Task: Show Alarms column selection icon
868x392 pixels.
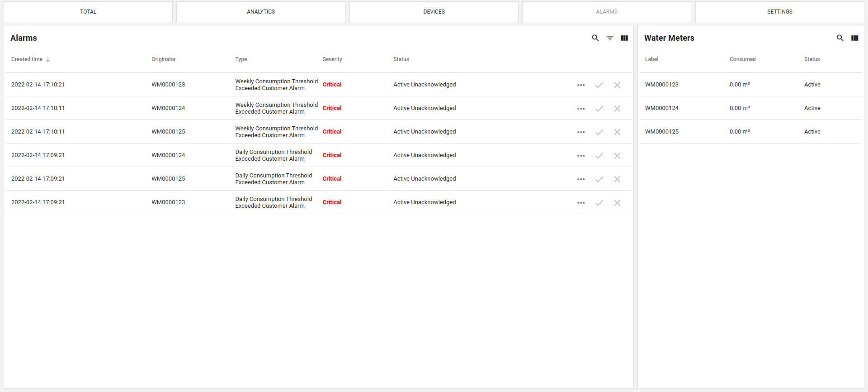Action: click(x=624, y=38)
